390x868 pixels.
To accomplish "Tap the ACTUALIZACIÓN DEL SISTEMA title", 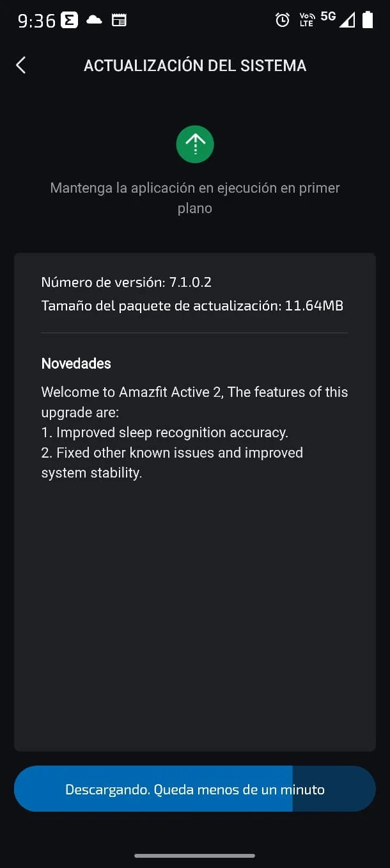I will point(195,65).
